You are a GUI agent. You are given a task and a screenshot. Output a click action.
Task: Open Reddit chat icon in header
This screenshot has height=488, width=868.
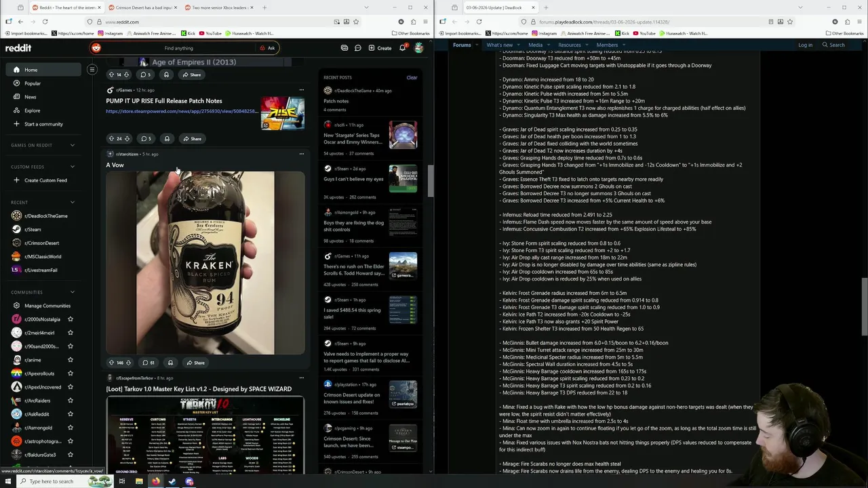tap(358, 48)
